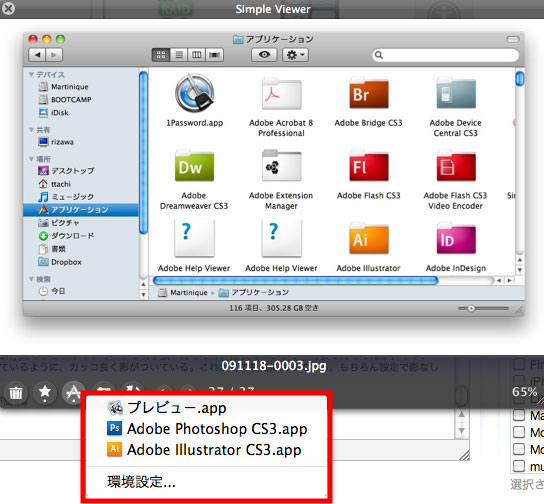Click Martinique in the path bar
This screenshot has height=504, width=544.
[x=183, y=293]
